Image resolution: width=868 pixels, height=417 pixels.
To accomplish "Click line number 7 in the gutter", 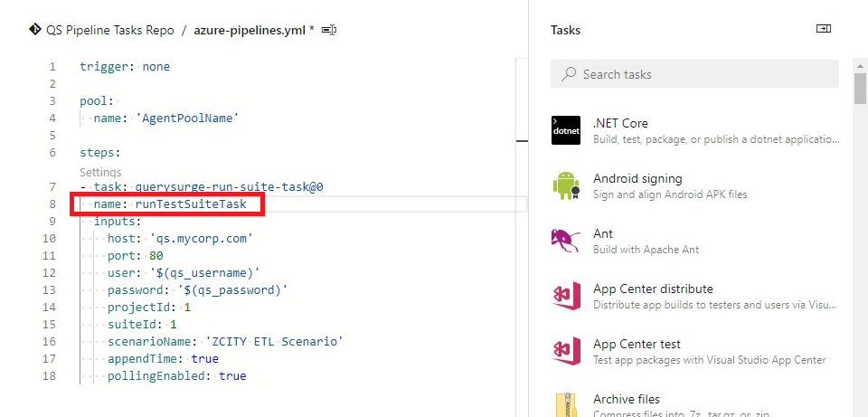I will (x=52, y=187).
